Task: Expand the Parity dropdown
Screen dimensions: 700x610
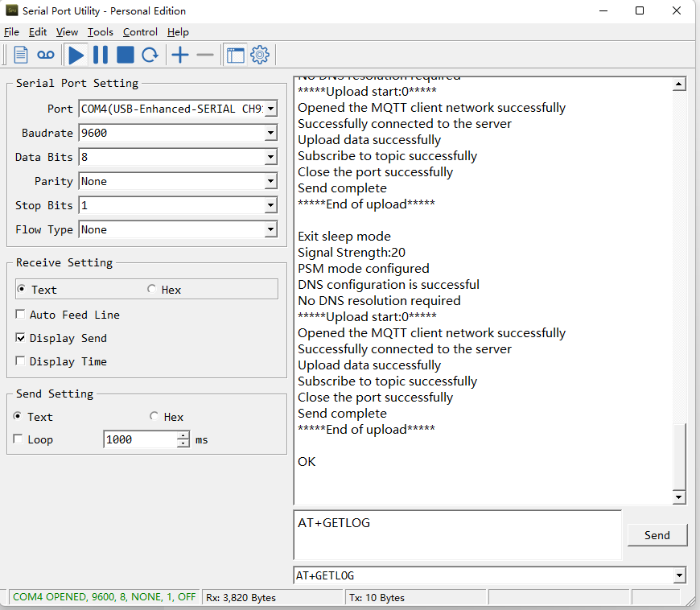Action: tap(270, 181)
